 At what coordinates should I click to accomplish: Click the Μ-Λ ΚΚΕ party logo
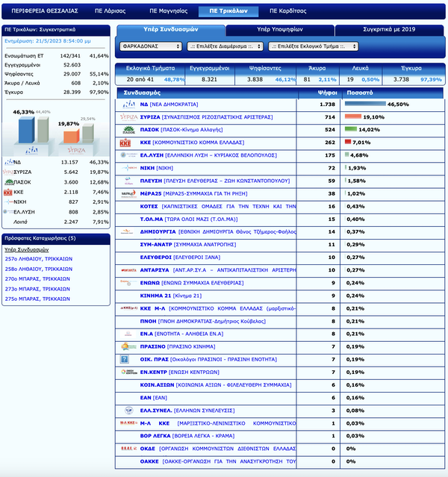pyautogui.click(x=128, y=423)
